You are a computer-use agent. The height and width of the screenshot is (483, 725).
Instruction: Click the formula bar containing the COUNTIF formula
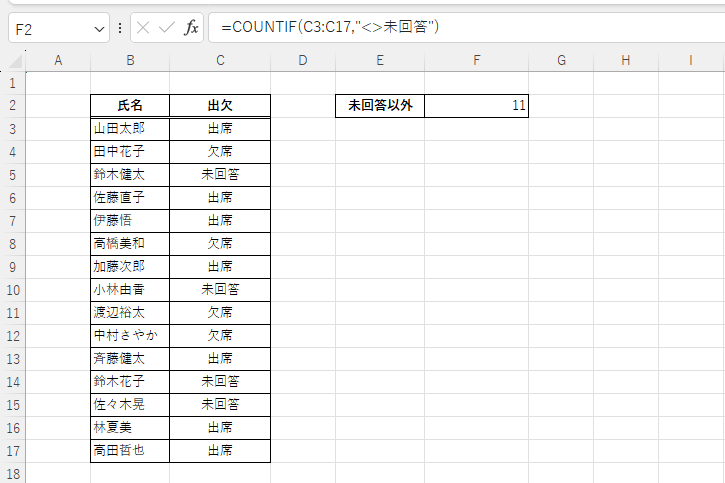[x=467, y=27]
